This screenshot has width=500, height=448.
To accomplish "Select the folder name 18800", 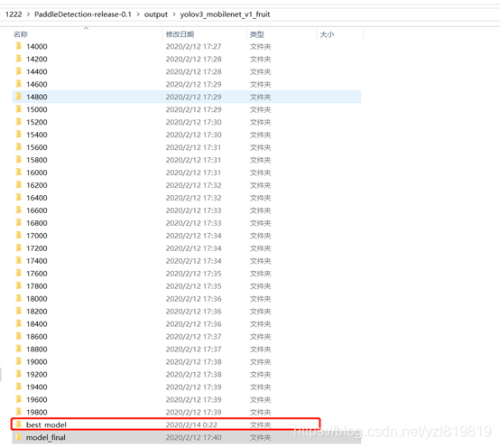I will click(x=37, y=349).
